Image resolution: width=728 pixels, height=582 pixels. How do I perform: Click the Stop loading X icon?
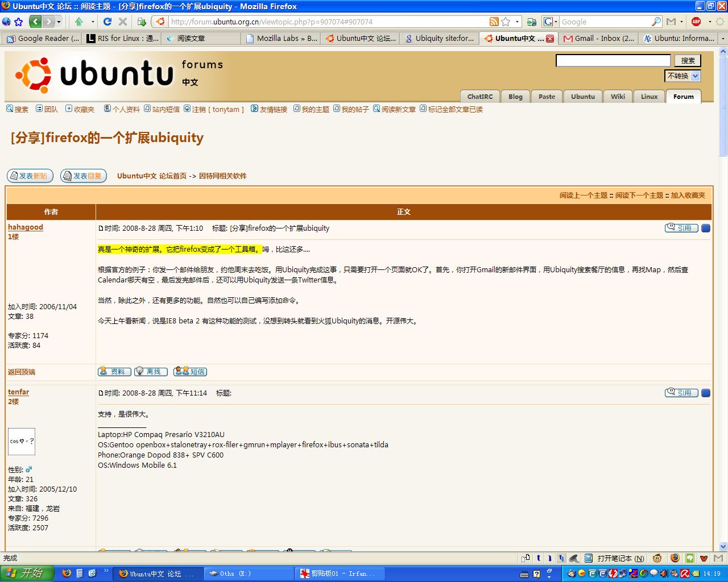coord(122,22)
